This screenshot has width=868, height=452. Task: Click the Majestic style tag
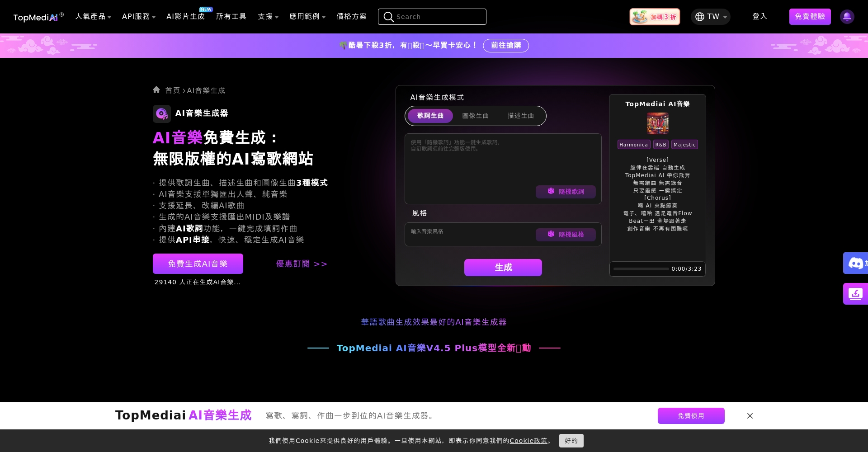[x=684, y=145]
